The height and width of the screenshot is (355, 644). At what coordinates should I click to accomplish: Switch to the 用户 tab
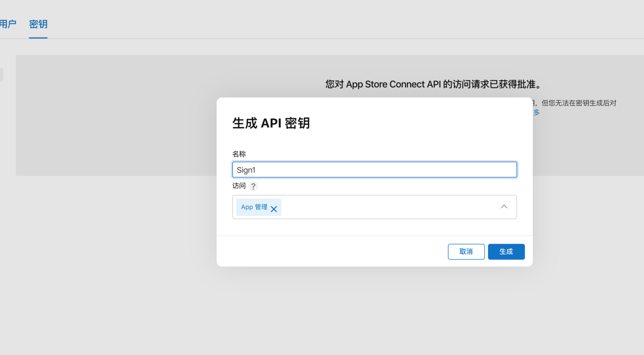click(x=8, y=24)
